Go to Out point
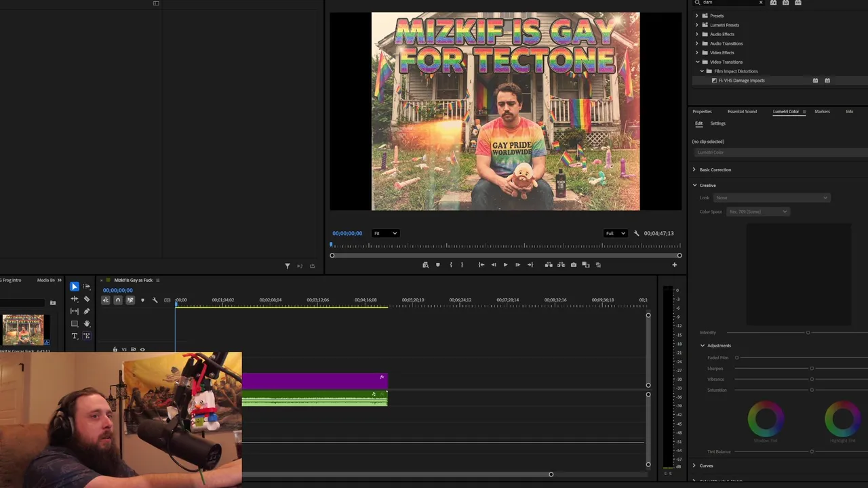Screen dimensions: 868x488 [x=530, y=265]
